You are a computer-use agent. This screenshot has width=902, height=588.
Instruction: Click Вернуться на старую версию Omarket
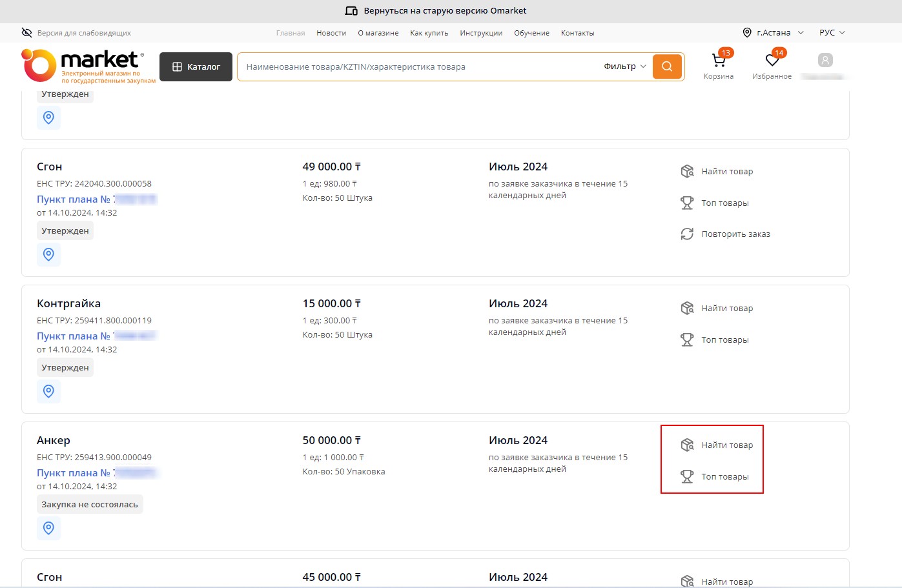[436, 11]
